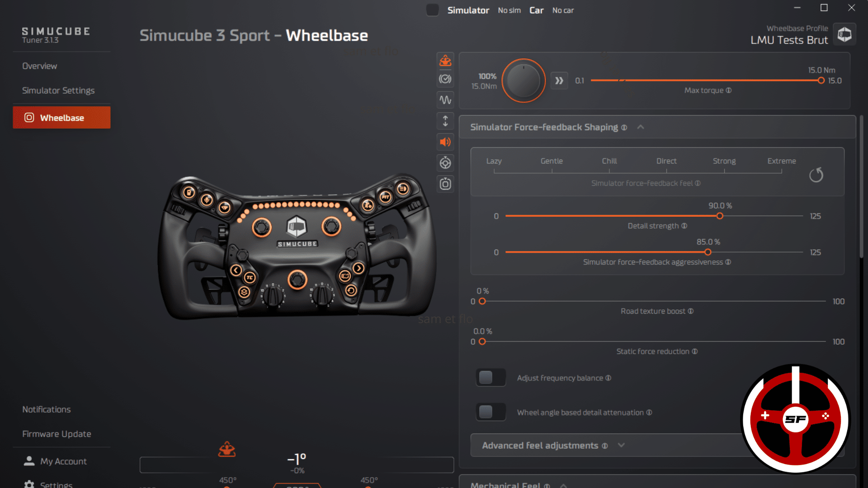Open Notifications
868x488 pixels.
pyautogui.click(x=47, y=409)
